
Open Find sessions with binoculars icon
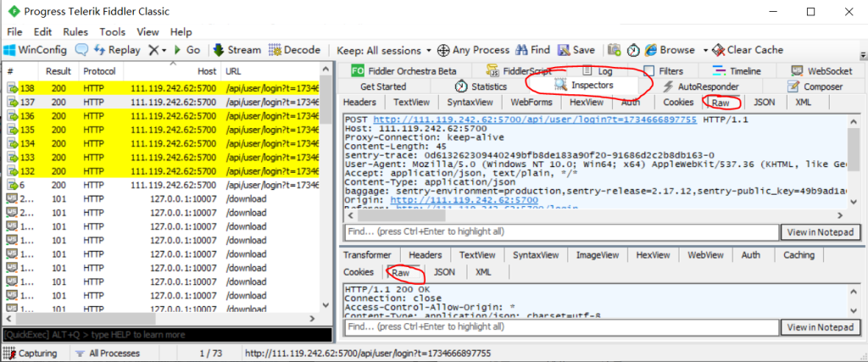(x=532, y=50)
